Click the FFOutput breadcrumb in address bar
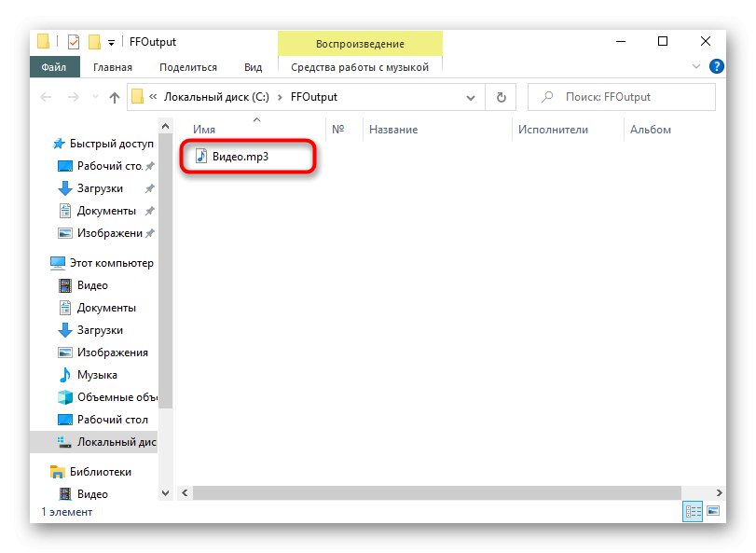The width and height of the screenshot is (756, 553). pos(314,97)
